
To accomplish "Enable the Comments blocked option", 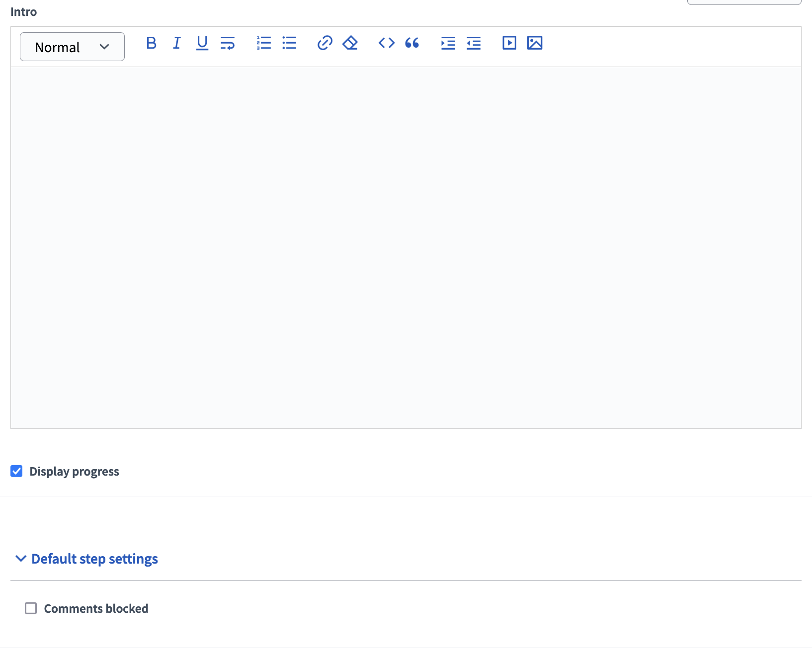I will (x=31, y=608).
